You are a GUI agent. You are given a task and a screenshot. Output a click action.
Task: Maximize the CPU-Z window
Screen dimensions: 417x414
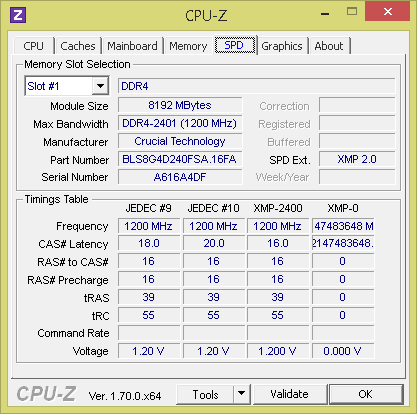pos(352,12)
